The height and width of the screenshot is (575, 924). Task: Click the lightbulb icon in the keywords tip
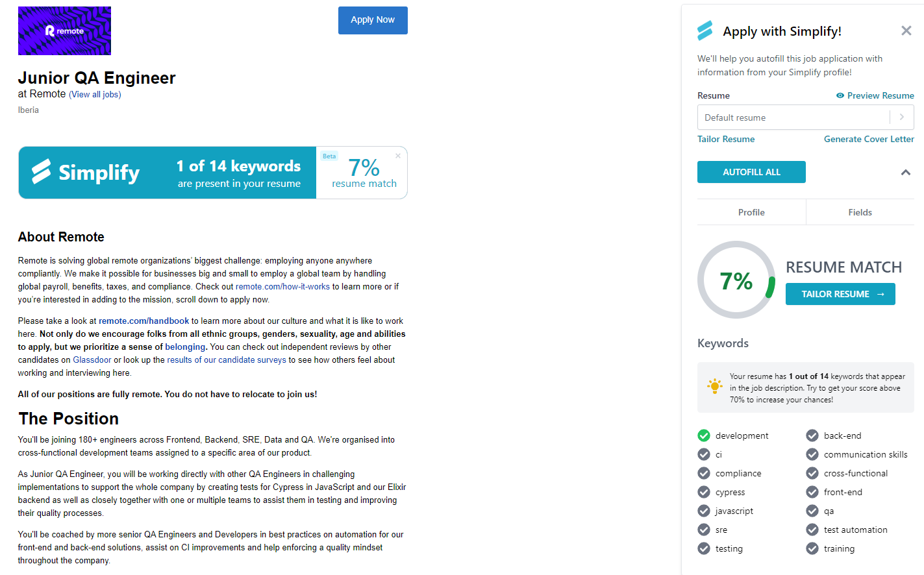pos(715,385)
